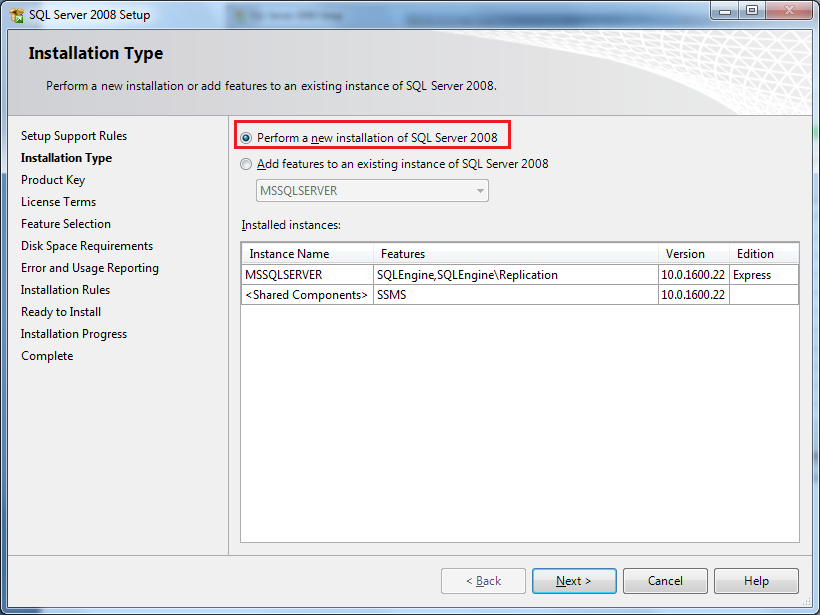The width and height of the screenshot is (820, 615).
Task: Click the Express edition cell
Action: pos(764,275)
